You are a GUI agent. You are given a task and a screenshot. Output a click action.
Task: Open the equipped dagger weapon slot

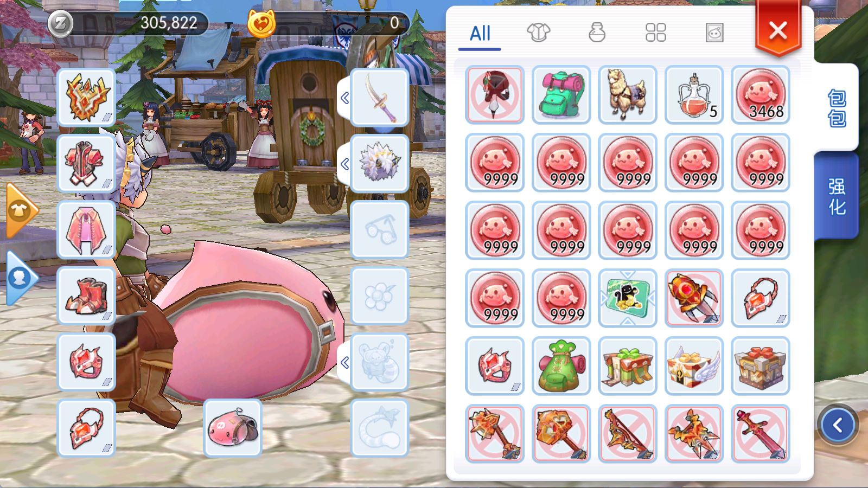(379, 98)
